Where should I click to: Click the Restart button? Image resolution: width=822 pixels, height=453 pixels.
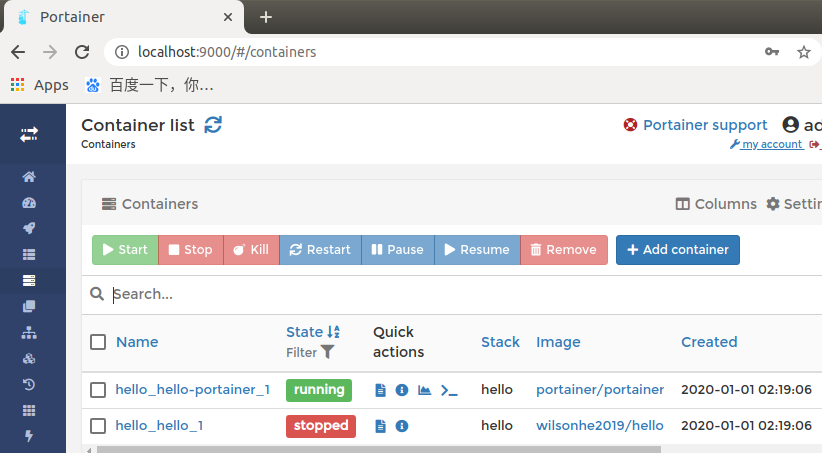pos(320,250)
